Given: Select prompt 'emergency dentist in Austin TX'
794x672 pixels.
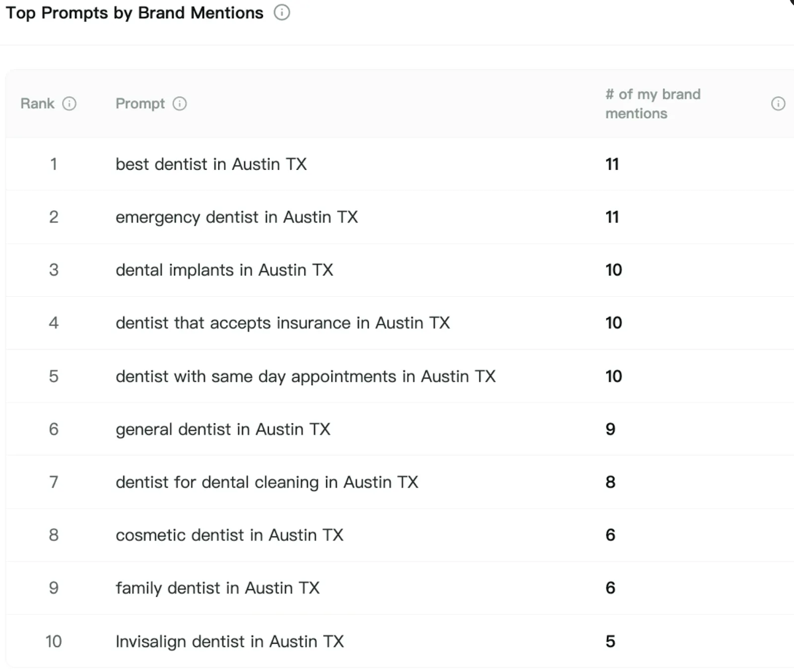Looking at the screenshot, I should (237, 217).
